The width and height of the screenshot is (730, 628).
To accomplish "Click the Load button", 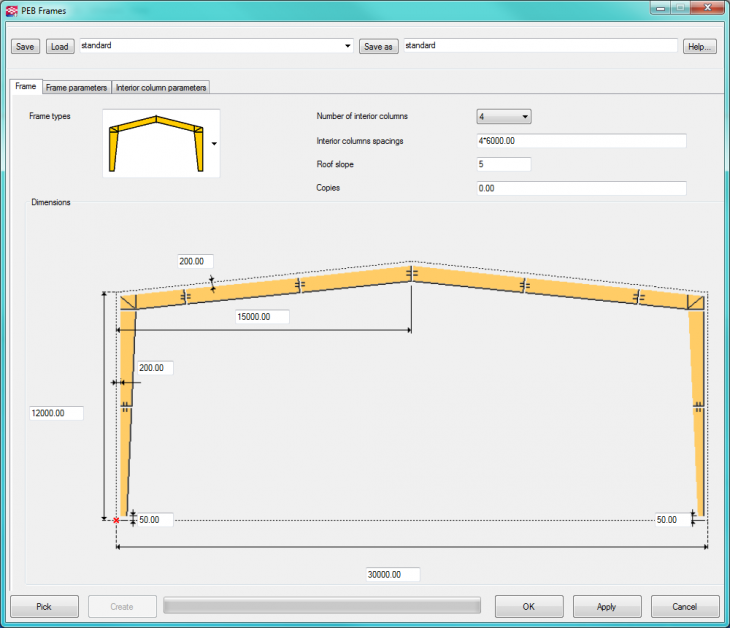I will click(59, 46).
